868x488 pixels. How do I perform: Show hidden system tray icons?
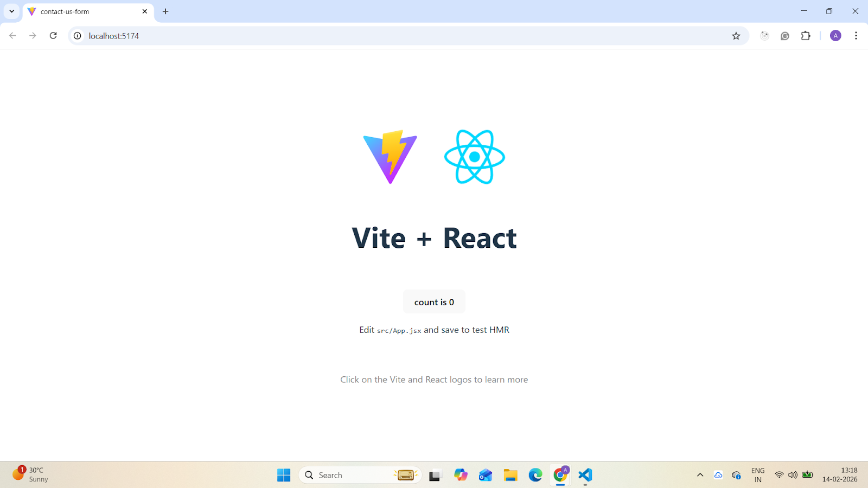click(700, 475)
